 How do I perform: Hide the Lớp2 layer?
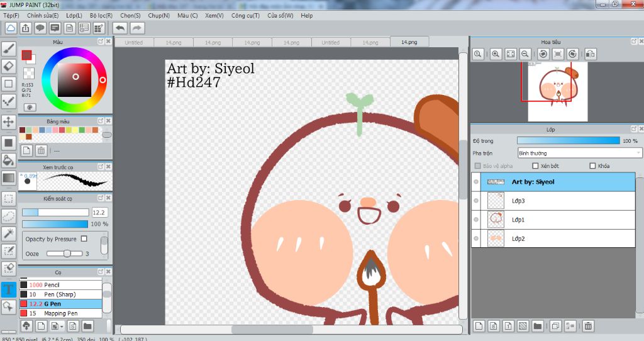tap(476, 238)
